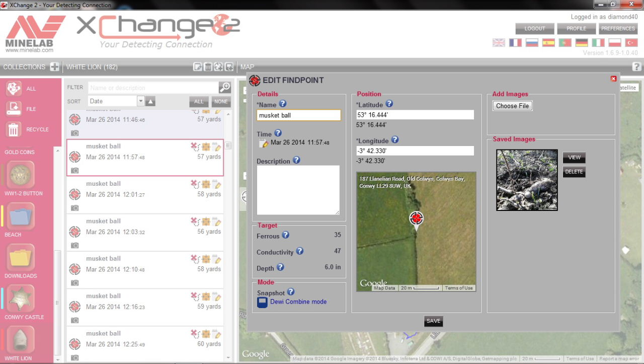Click Description help icon

[x=296, y=160]
